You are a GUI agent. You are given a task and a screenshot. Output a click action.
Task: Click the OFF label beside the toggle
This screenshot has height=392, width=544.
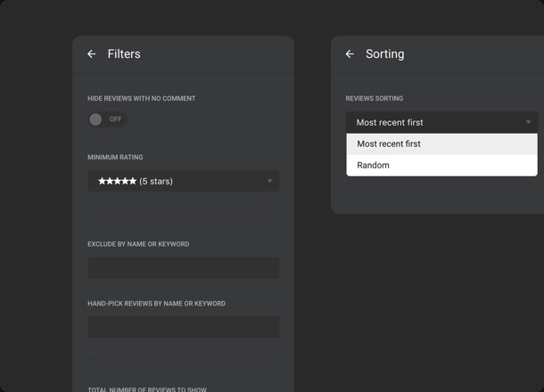click(x=116, y=119)
